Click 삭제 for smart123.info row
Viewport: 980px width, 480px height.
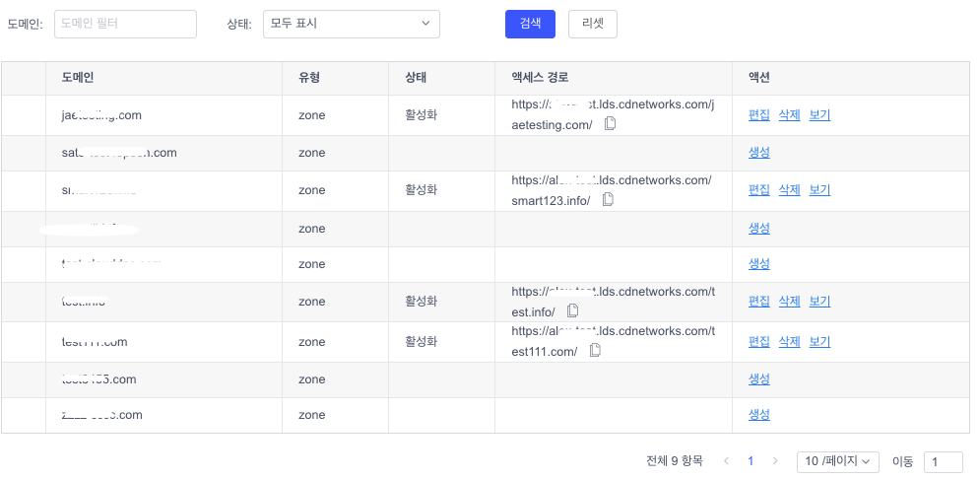(789, 190)
